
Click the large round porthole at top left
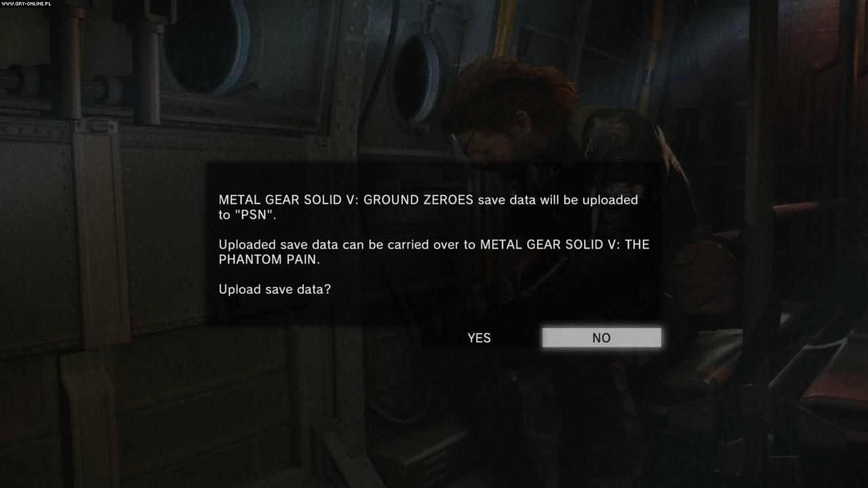coord(208,45)
